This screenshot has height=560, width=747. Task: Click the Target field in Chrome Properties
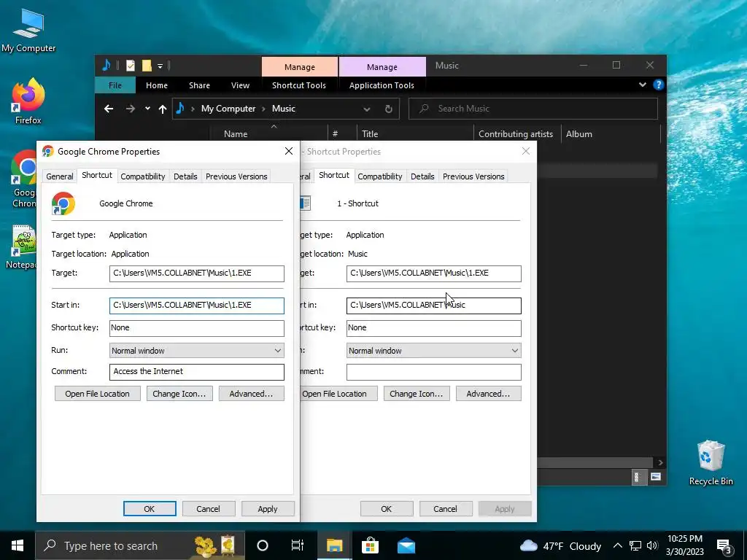point(197,273)
